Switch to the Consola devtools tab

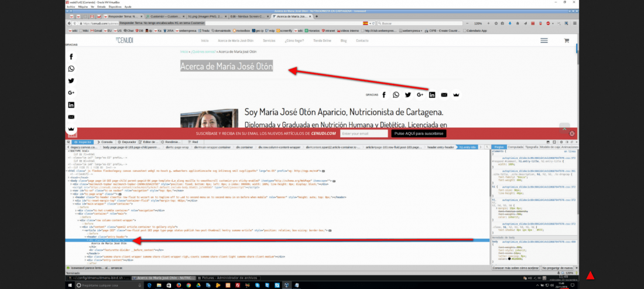pos(105,142)
